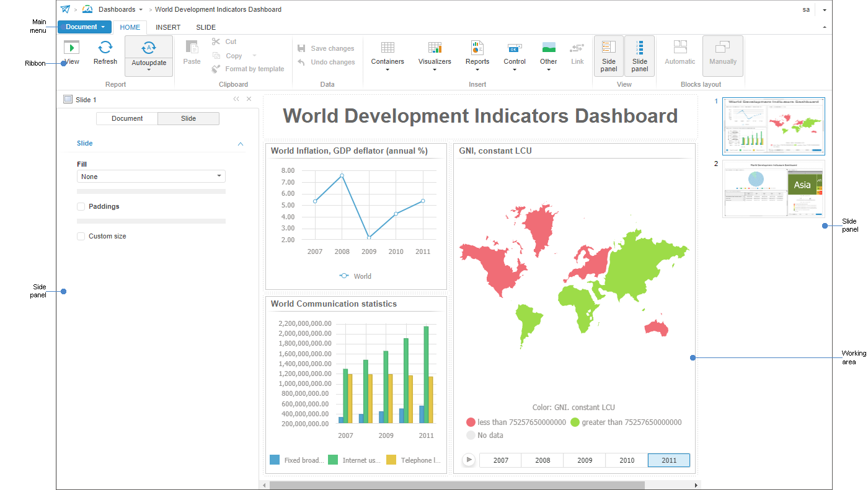868x490 pixels.
Task: Select year 2008 on the map timeline
Action: tap(542, 460)
